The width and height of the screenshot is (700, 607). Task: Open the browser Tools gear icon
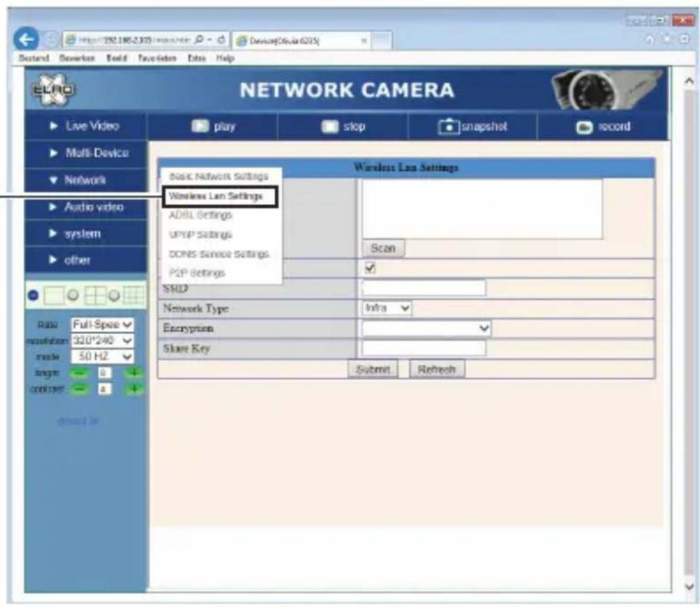[684, 40]
